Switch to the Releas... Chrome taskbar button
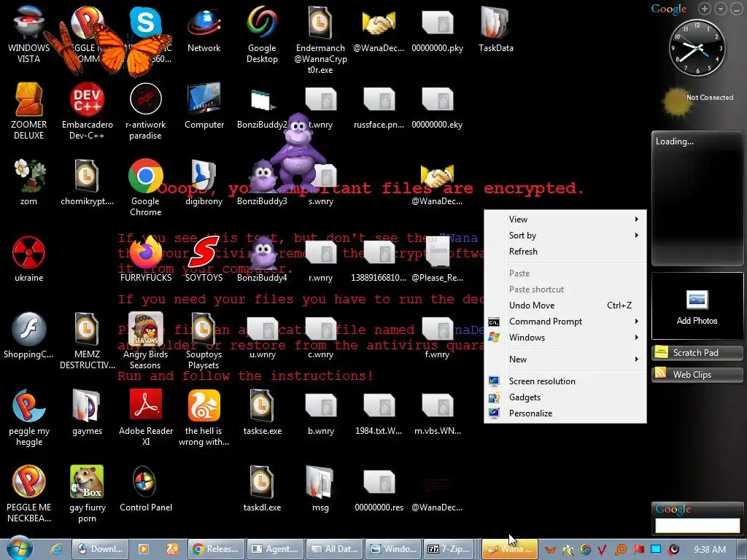 point(216,549)
